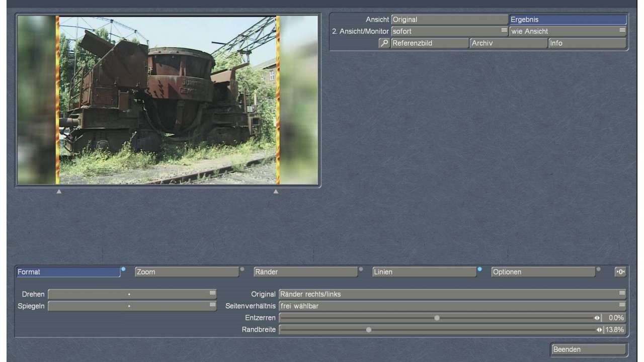This screenshot has height=362, width=644.
Task: Click the right triangle marker below the preview
Action: (x=276, y=192)
